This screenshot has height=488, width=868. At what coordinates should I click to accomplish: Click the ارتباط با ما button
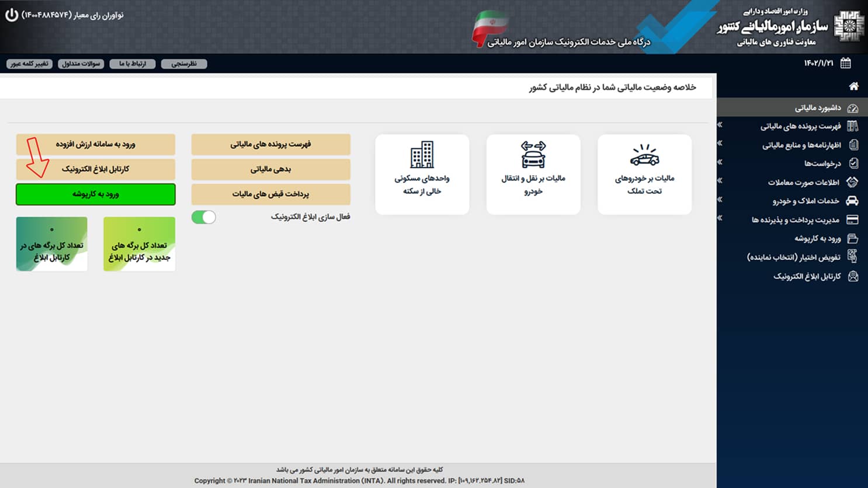pyautogui.click(x=133, y=64)
